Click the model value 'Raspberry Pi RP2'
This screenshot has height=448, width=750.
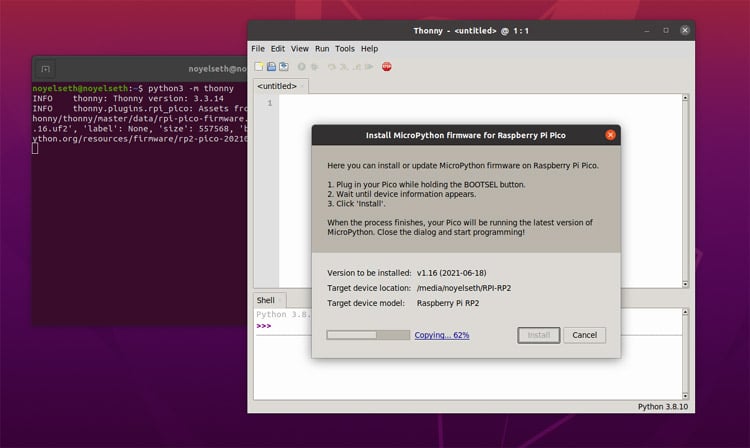pos(448,303)
